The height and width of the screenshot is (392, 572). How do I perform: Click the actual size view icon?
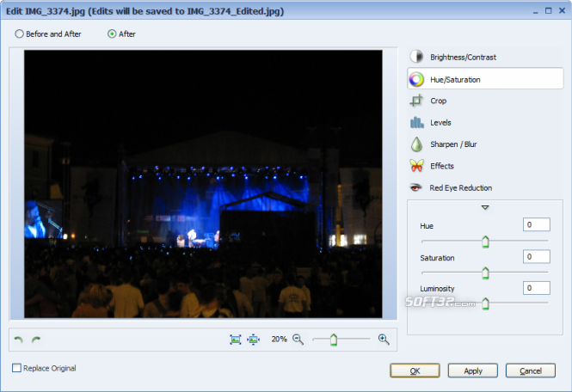(253, 340)
